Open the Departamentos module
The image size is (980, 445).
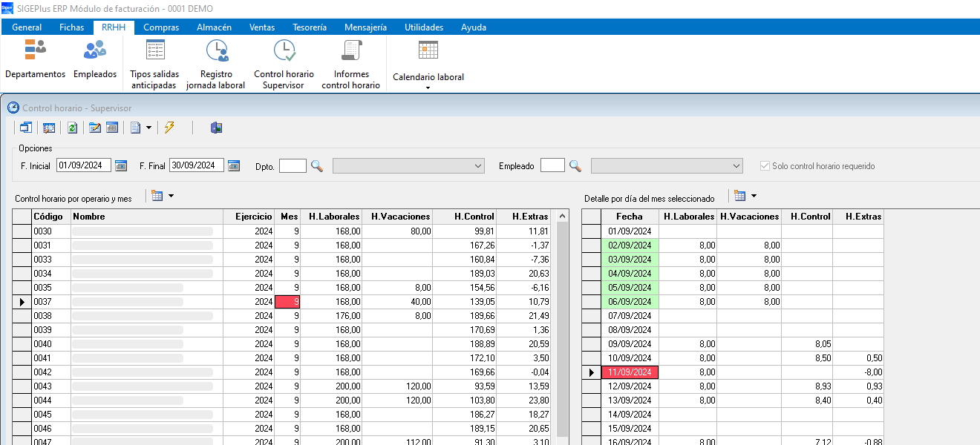[x=35, y=59]
